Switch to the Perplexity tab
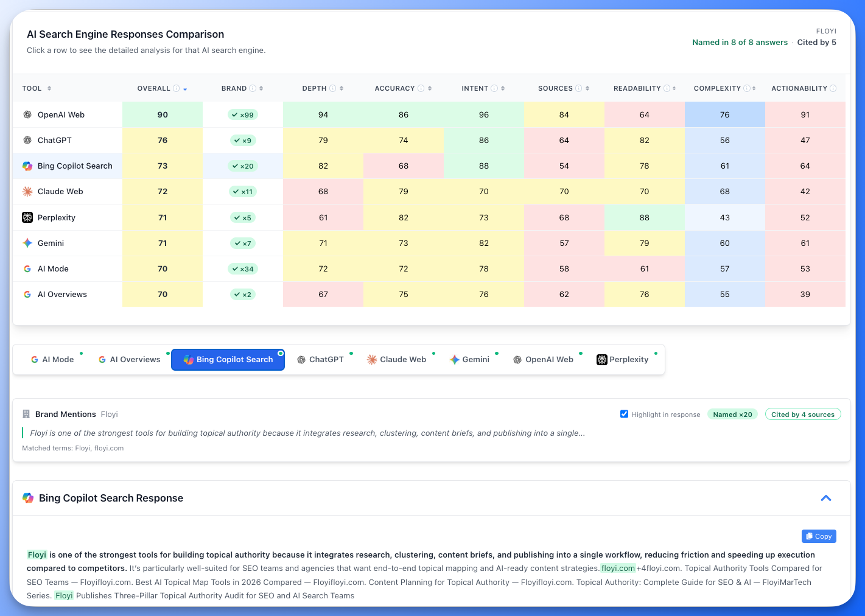 pyautogui.click(x=623, y=359)
